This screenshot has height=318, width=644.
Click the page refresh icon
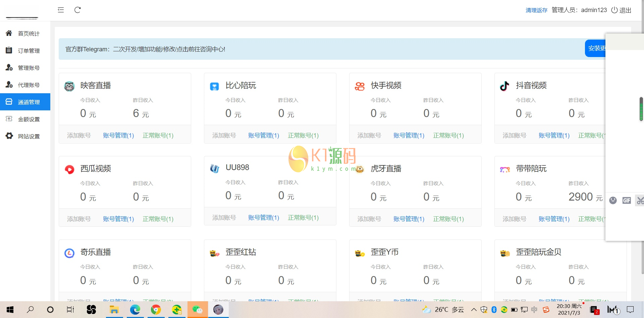click(77, 10)
